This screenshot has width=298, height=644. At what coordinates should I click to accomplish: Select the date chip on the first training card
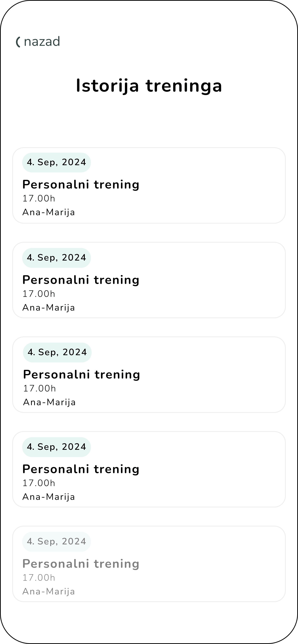click(x=56, y=162)
